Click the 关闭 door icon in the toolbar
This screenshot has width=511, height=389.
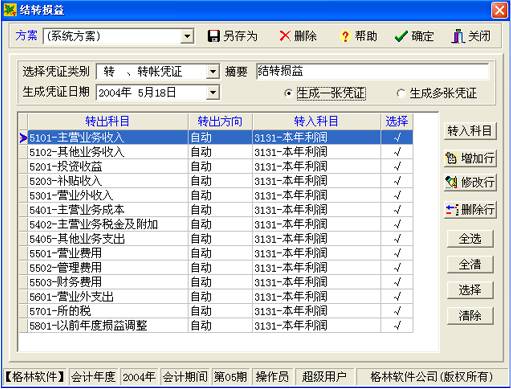(458, 36)
